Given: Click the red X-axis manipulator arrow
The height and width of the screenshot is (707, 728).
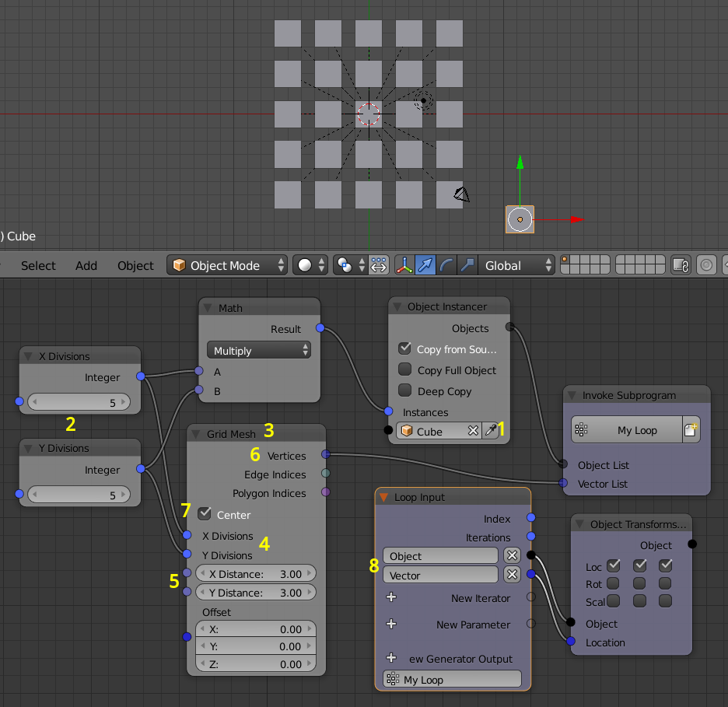Looking at the screenshot, I should click(x=577, y=219).
